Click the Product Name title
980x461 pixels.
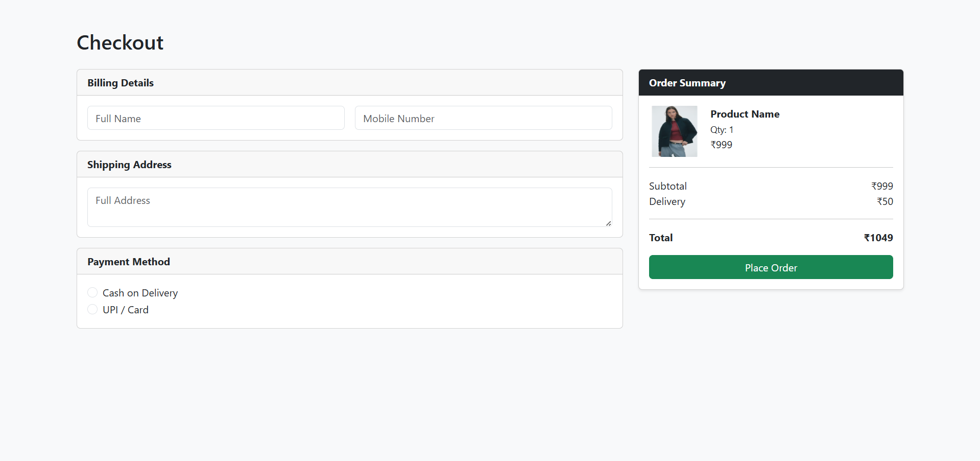(x=745, y=114)
